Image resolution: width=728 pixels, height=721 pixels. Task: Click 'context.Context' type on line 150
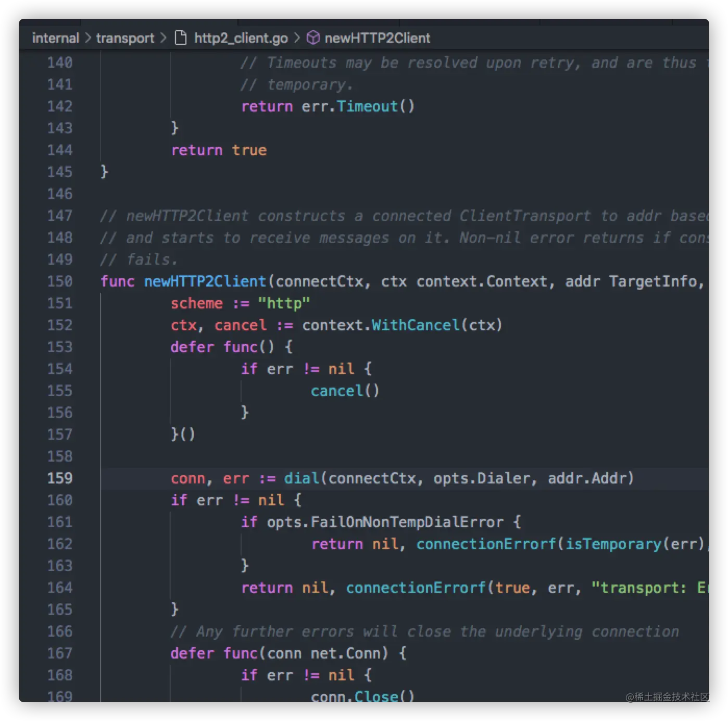click(481, 281)
